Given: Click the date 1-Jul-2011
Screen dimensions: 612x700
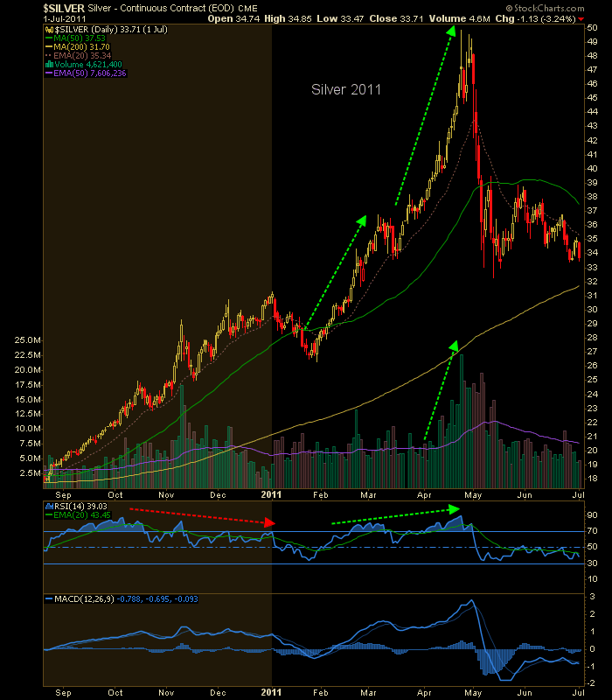Looking at the screenshot, I should click(x=64, y=19).
